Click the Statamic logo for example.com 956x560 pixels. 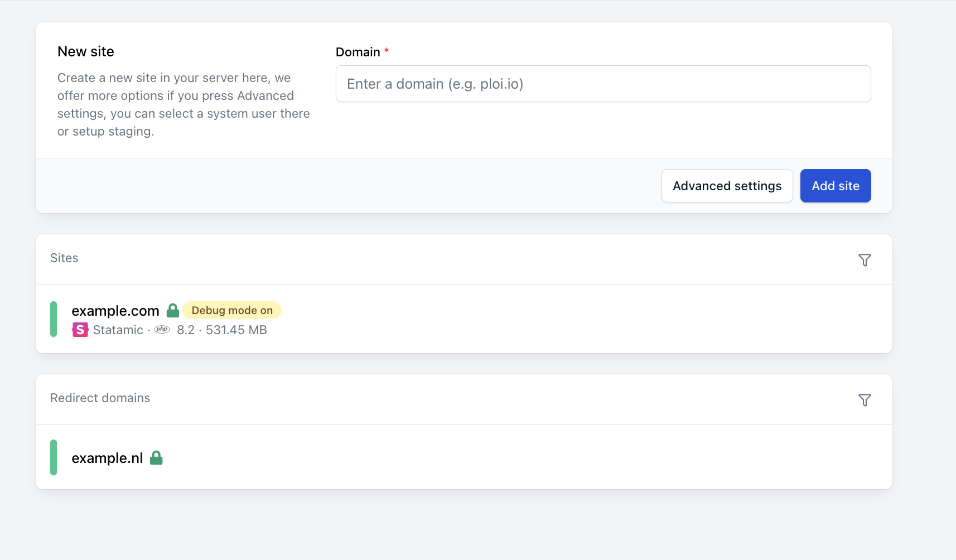coord(80,330)
